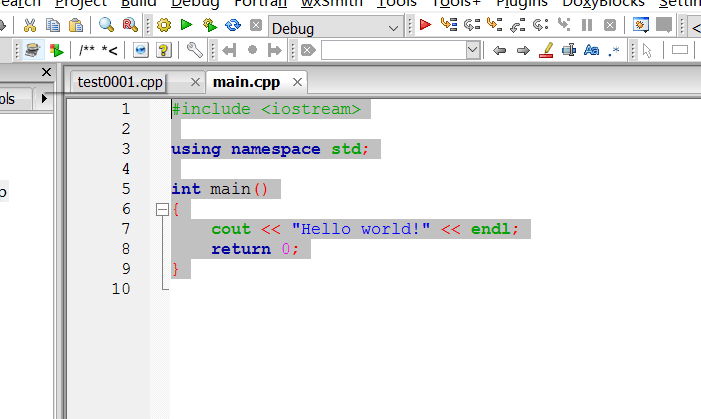Open the Tools menu

coord(397,4)
